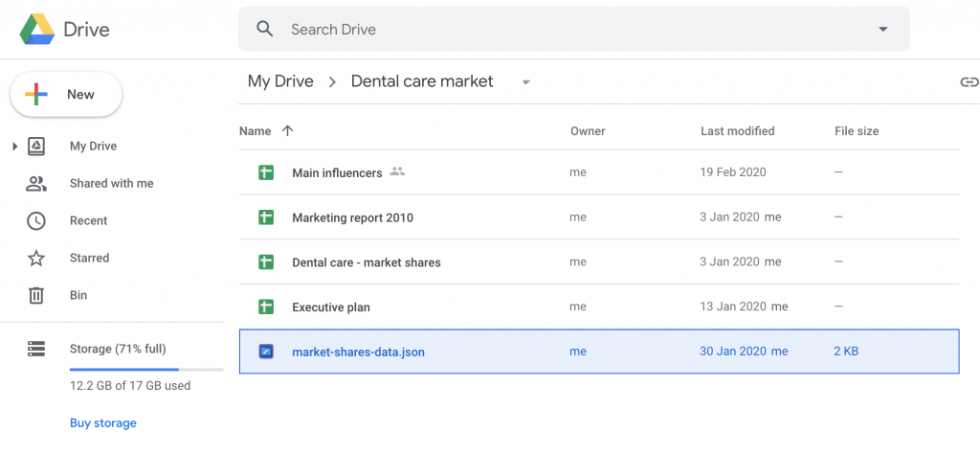The image size is (980, 455).
Task: Click the colorful plus icon
Action: coord(36,95)
